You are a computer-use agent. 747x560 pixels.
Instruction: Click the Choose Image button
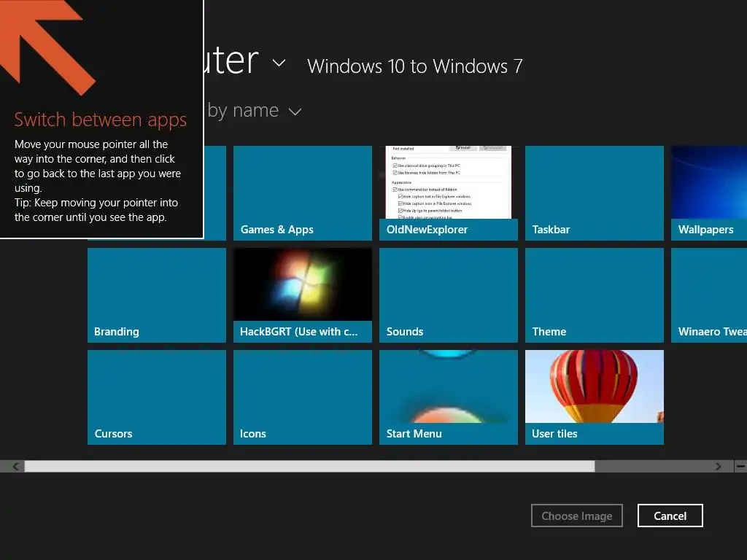(577, 516)
